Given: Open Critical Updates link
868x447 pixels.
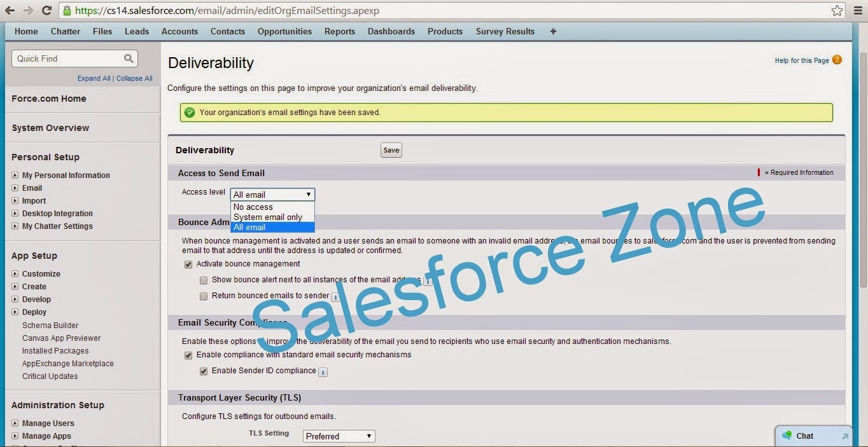Looking at the screenshot, I should [50, 376].
